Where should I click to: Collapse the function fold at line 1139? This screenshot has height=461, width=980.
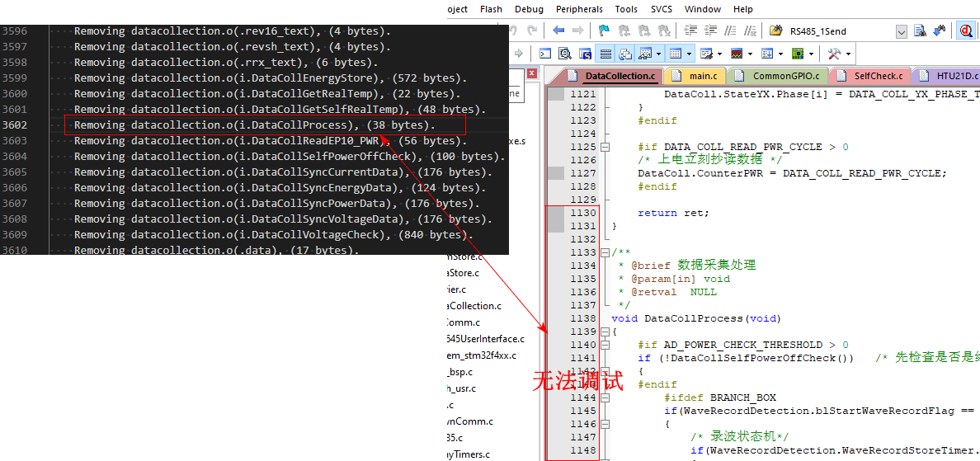click(x=605, y=332)
